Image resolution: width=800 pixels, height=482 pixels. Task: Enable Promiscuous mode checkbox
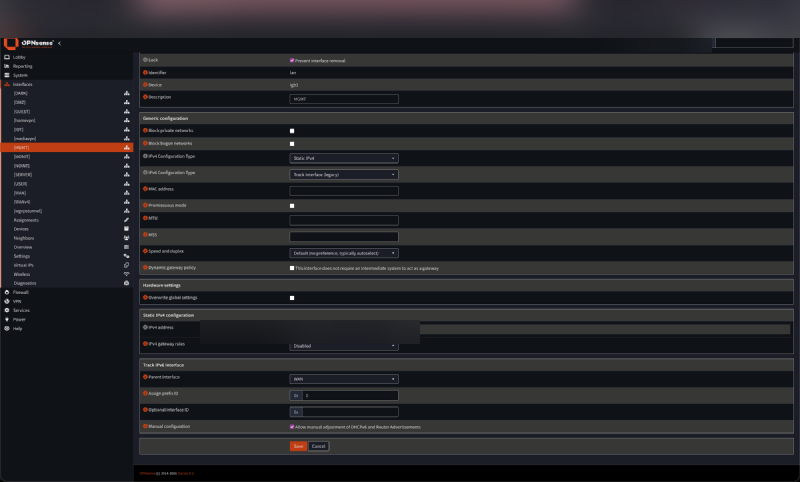coord(292,206)
